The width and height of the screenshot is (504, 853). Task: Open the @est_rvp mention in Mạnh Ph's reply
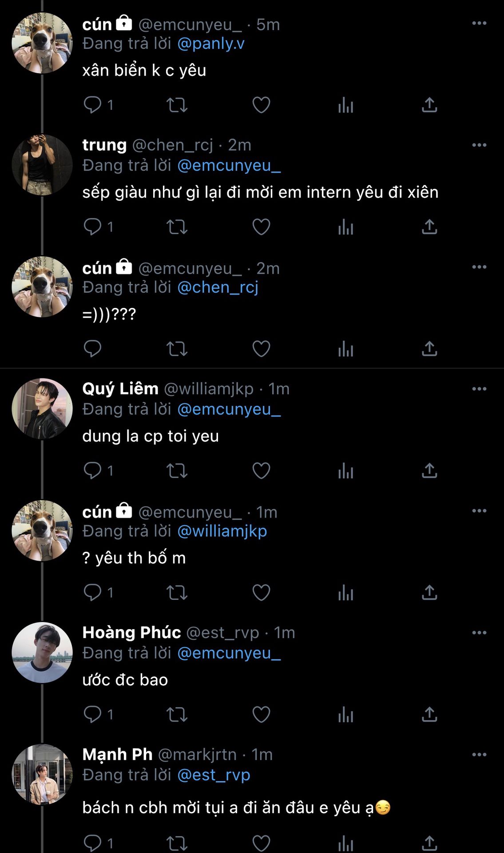[214, 775]
